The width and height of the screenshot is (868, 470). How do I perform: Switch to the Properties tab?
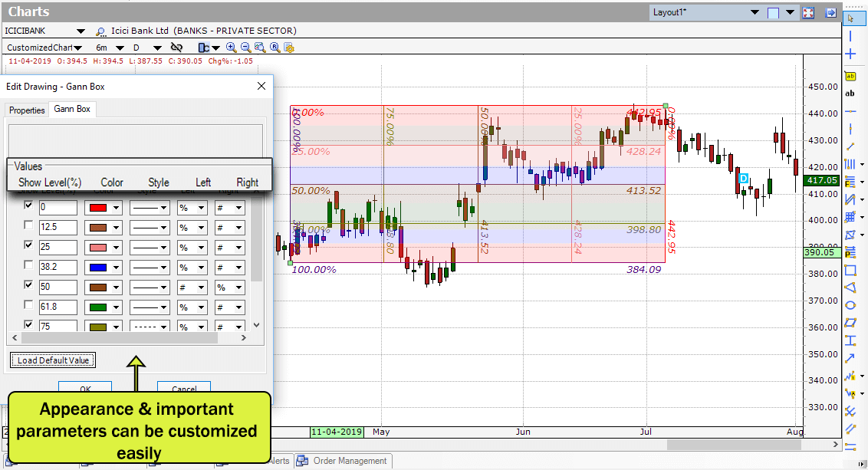pos(26,110)
